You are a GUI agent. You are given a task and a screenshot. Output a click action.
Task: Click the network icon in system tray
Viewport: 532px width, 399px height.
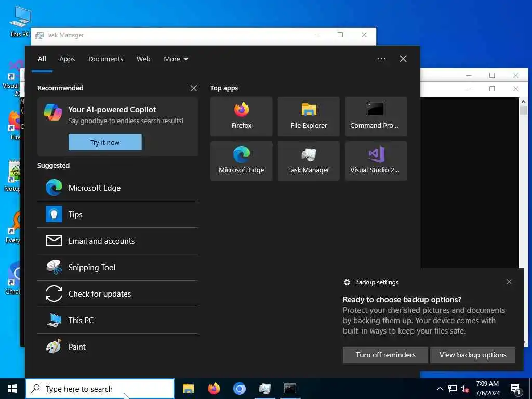pyautogui.click(x=453, y=389)
